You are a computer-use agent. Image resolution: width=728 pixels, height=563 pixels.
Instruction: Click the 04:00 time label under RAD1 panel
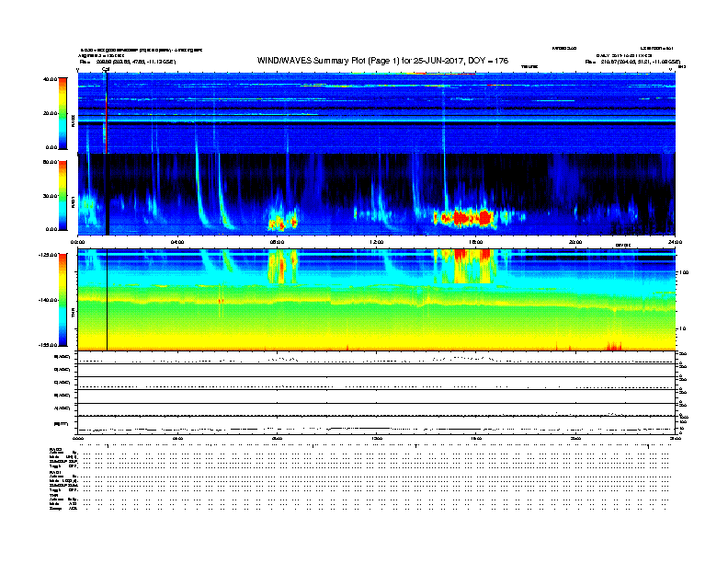(x=177, y=242)
